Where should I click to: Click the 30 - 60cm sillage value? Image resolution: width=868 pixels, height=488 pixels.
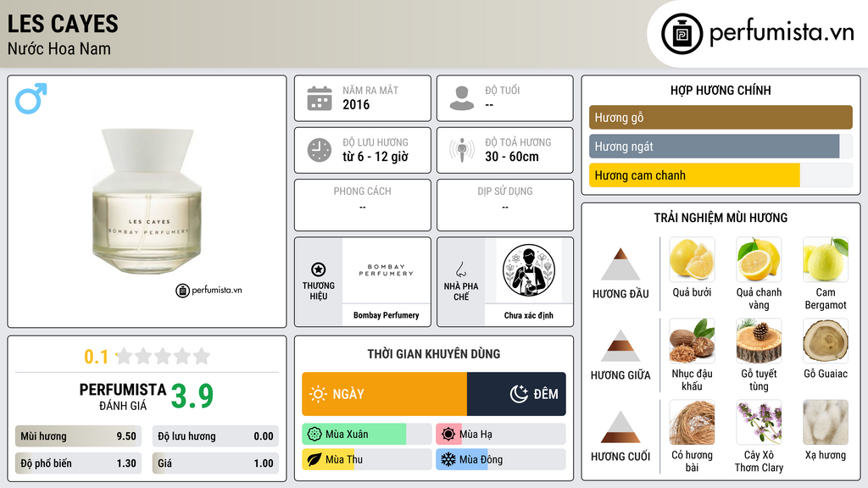[511, 157]
